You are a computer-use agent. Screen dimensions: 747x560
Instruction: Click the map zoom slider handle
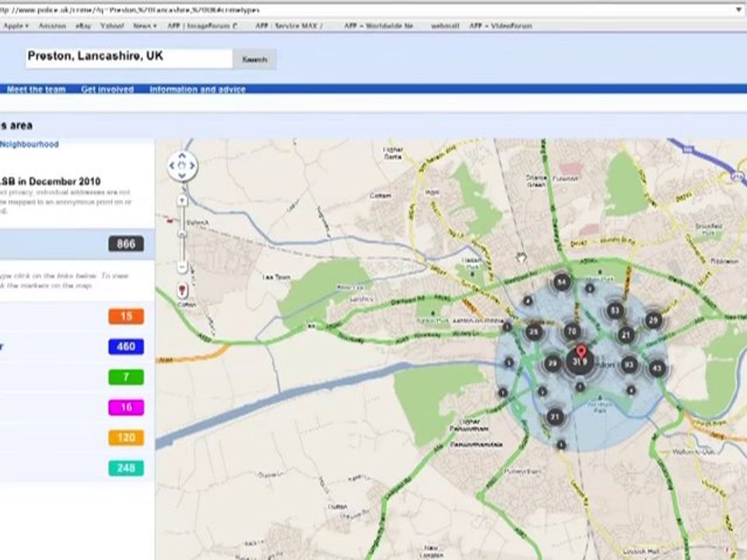pyautogui.click(x=182, y=233)
